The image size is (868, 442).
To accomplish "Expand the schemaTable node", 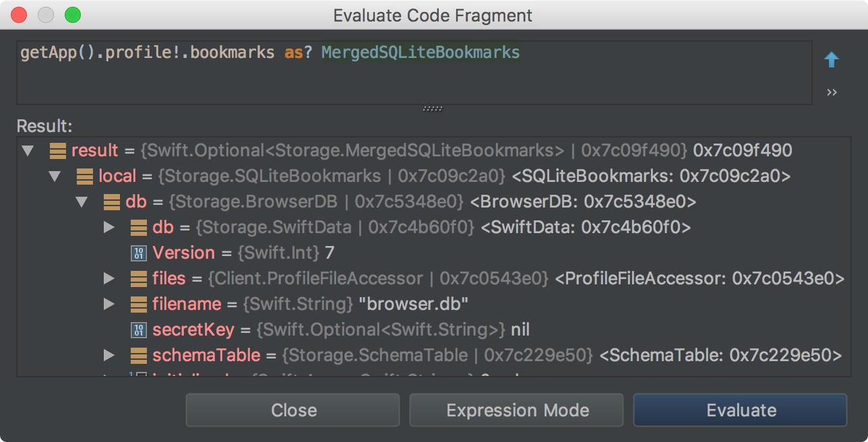I will click(108, 355).
